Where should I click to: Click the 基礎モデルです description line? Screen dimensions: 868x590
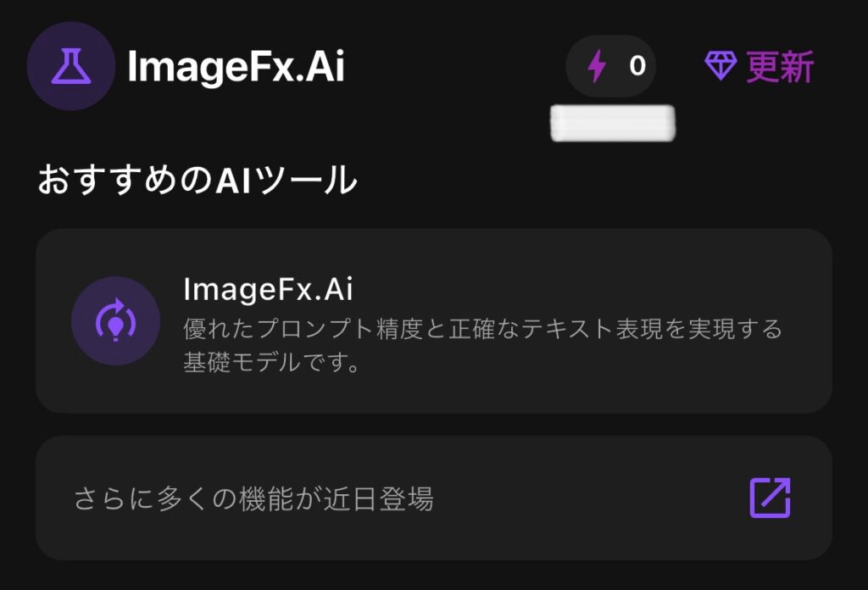coord(272,363)
